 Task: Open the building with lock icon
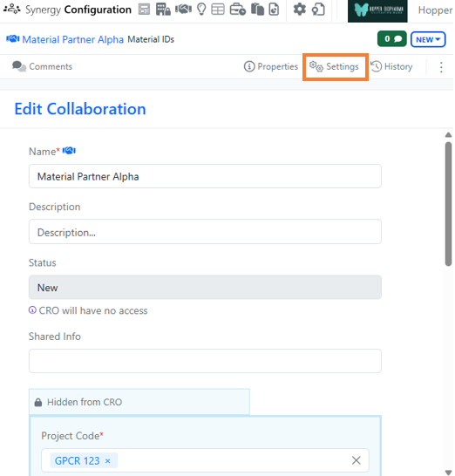point(163,10)
